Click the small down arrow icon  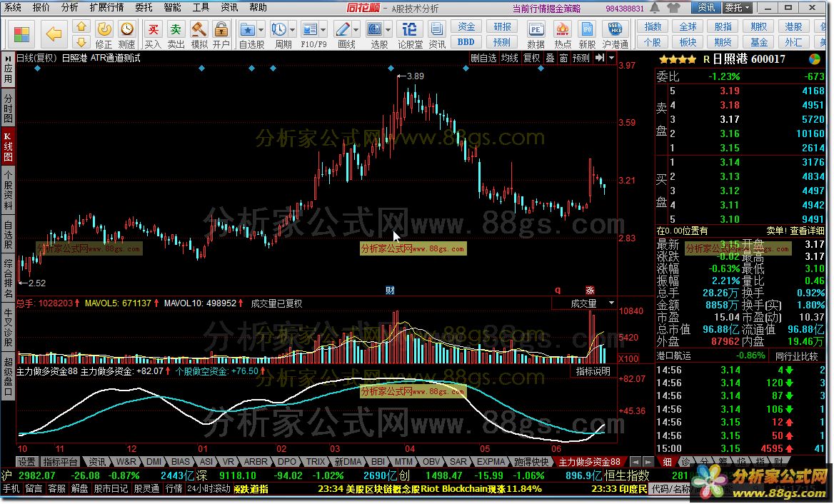(80, 42)
